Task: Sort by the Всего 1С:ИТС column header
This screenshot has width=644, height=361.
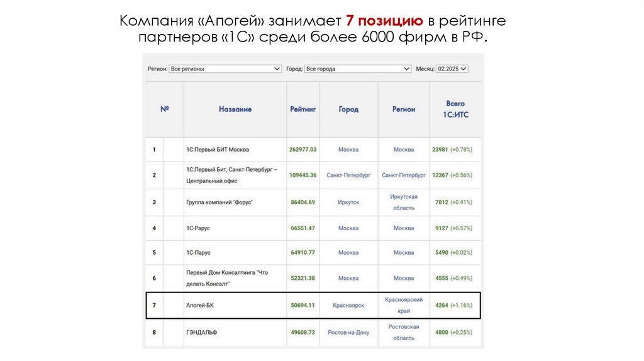Action: 455,109
